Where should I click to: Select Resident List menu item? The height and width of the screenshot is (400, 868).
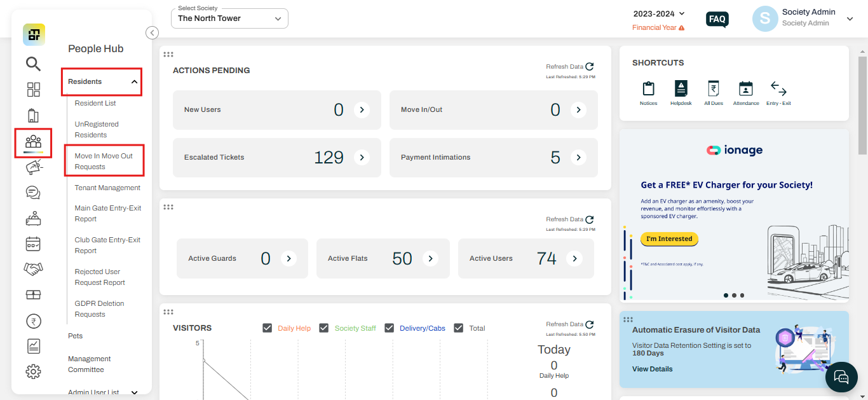click(95, 103)
